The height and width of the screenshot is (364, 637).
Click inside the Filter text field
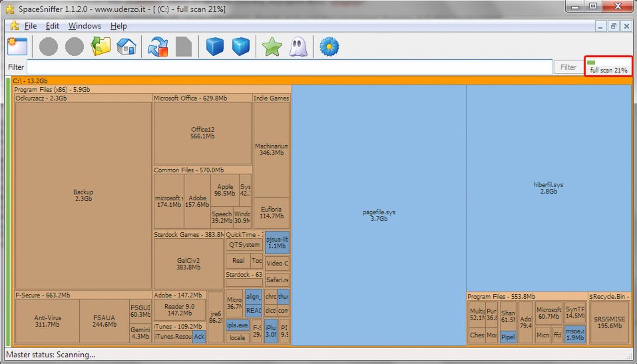pos(290,67)
